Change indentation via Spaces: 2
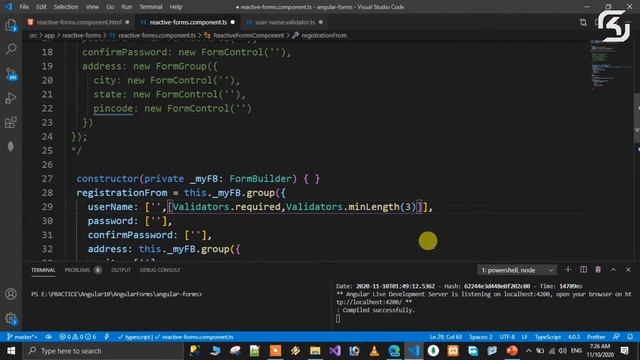Screen dimensions: 640x360 coord(480,337)
